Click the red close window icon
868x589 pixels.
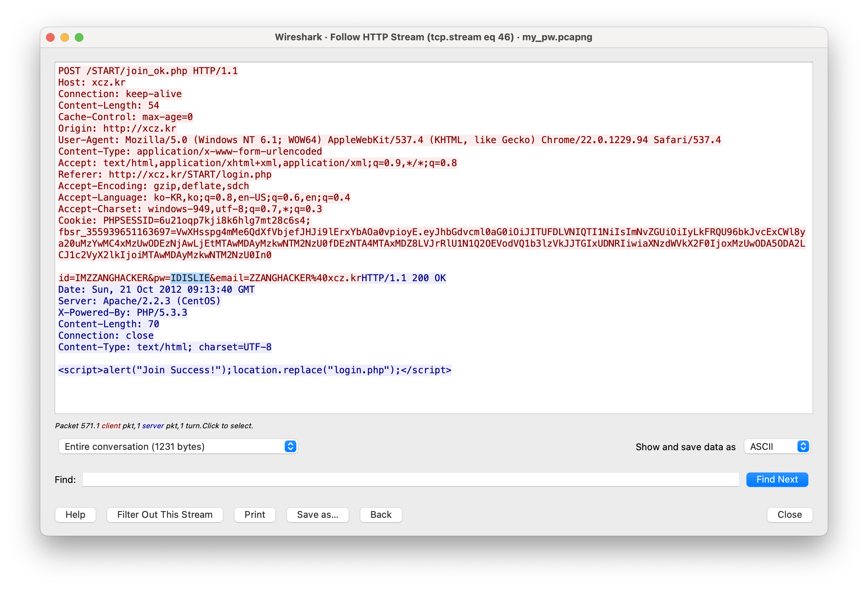click(50, 37)
